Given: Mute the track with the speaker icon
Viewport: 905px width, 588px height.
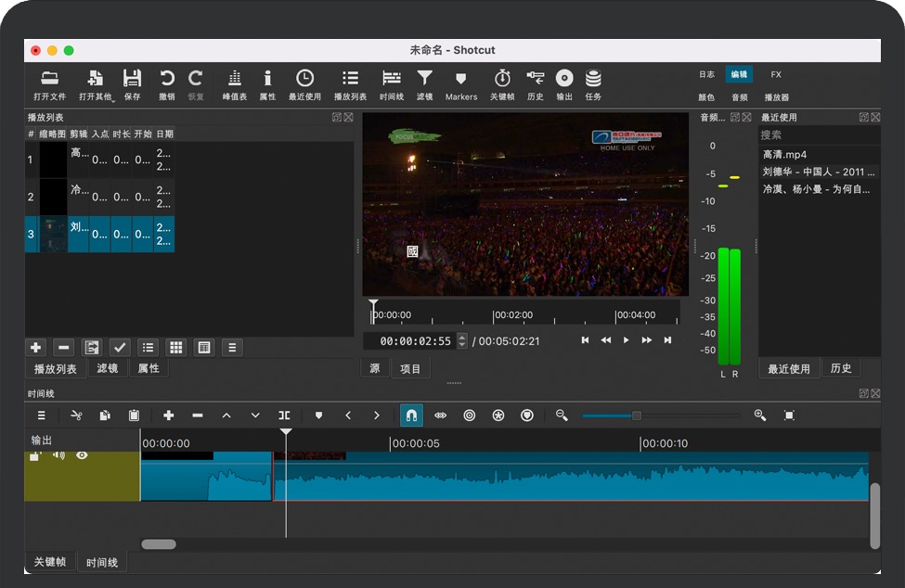Looking at the screenshot, I should pos(58,455).
